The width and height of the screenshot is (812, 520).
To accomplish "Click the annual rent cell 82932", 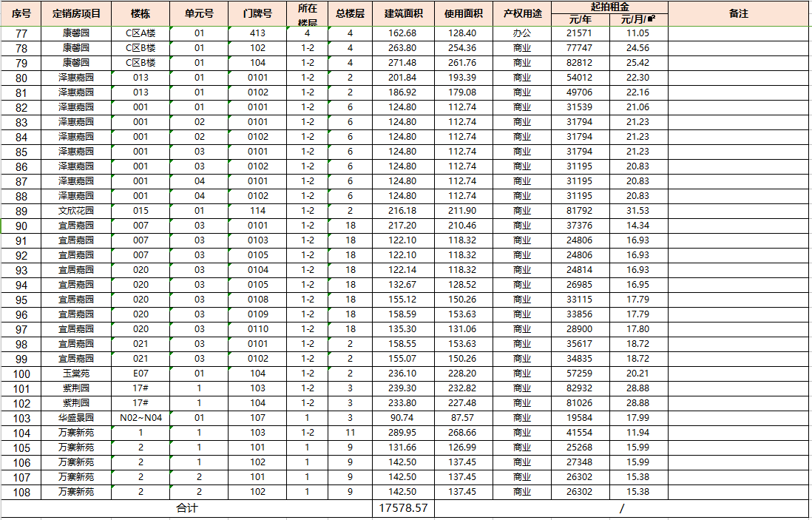I will (x=580, y=388).
